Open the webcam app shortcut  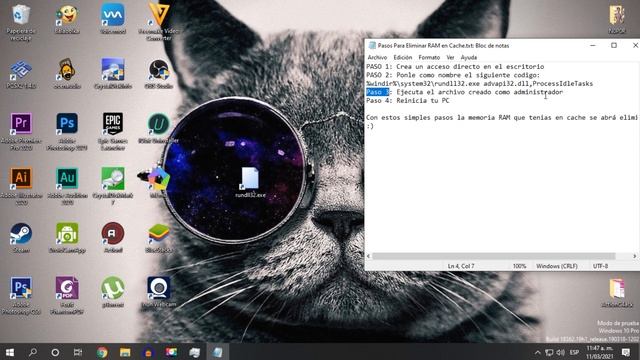[159, 292]
